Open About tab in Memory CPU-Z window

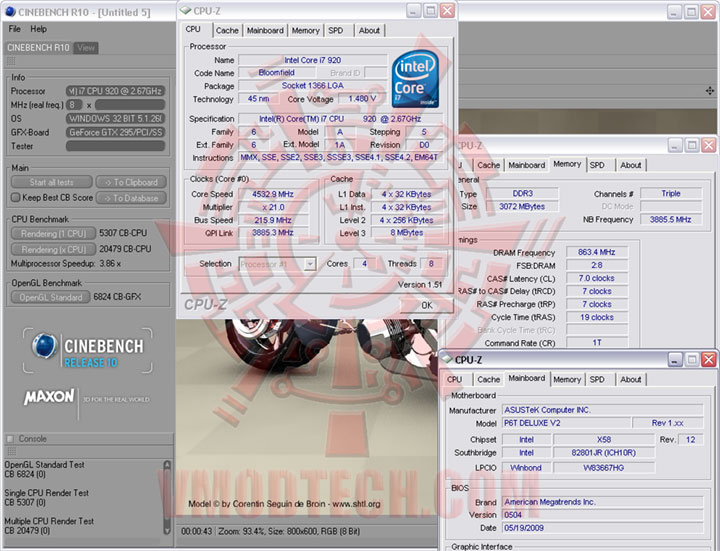[630, 165]
